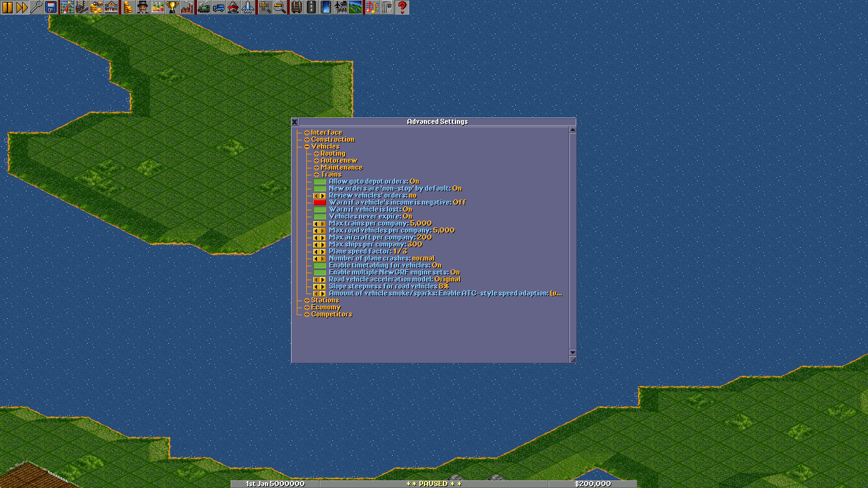Viewport: 868px width, 488px height.
Task: Expand the Autorenew subsection
Action: (x=316, y=161)
